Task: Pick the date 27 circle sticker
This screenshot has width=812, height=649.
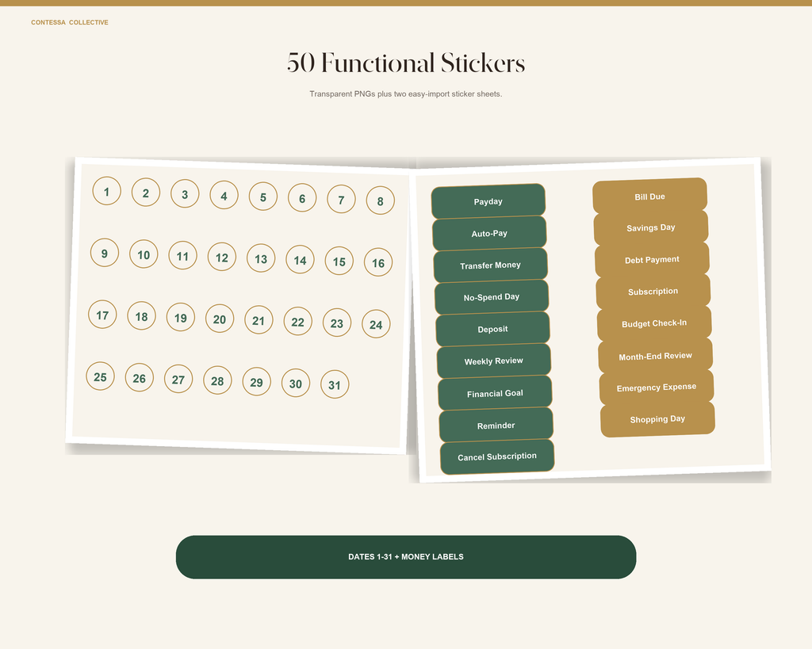Action: pos(178,379)
